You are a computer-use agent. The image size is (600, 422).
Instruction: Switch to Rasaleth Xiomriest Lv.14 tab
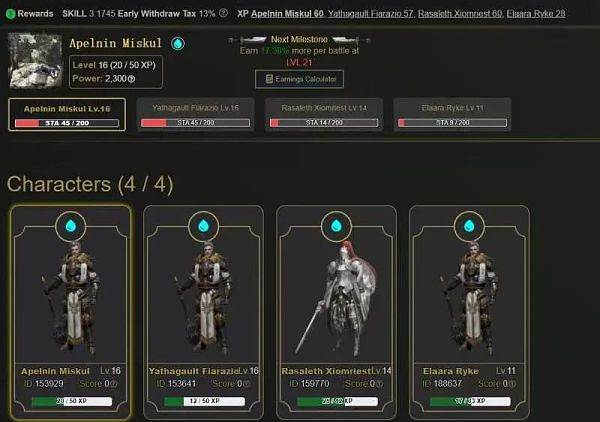324,114
